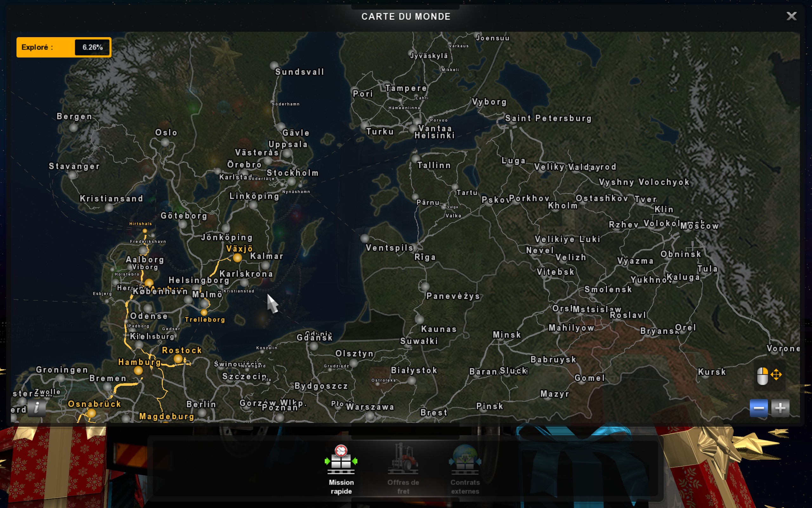
Task: Click the Helsinki city label
Action: pos(435,135)
